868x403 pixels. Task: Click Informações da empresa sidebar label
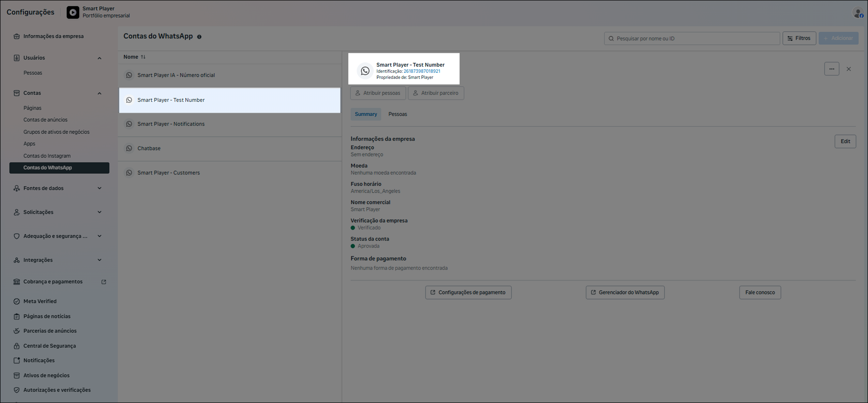[53, 36]
